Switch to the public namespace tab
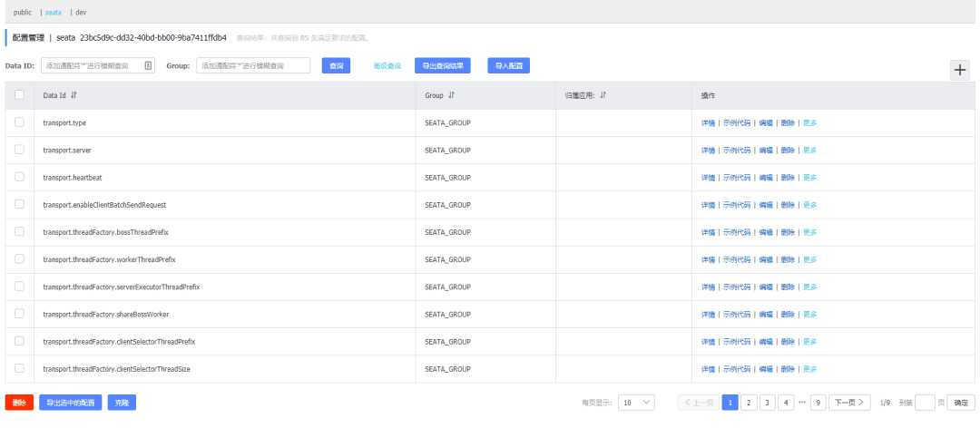 click(x=22, y=13)
